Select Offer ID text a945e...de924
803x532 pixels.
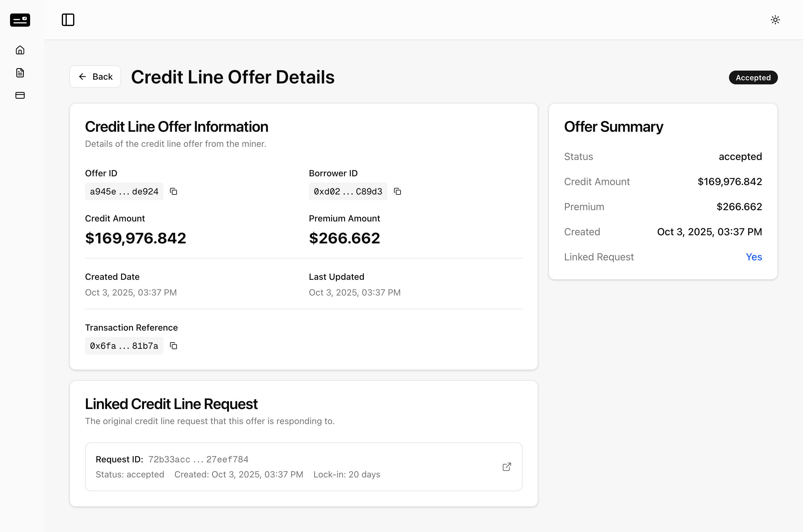124,191
